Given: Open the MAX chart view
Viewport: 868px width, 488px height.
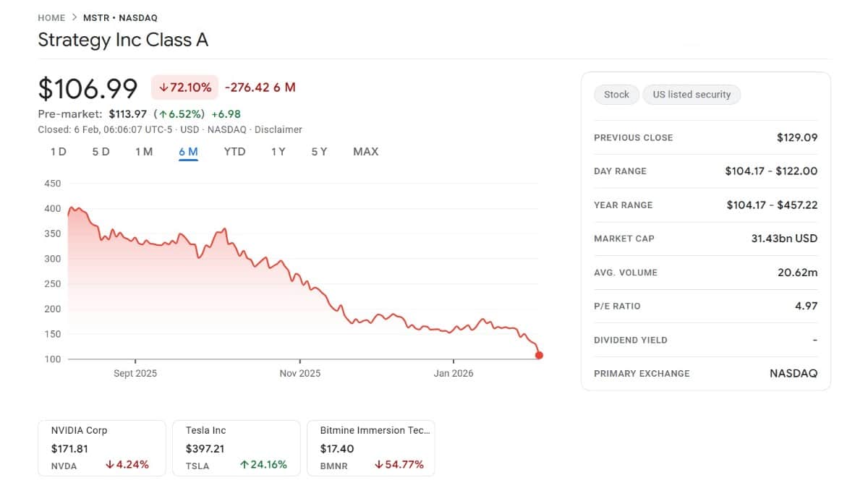Looking at the screenshot, I should (365, 152).
